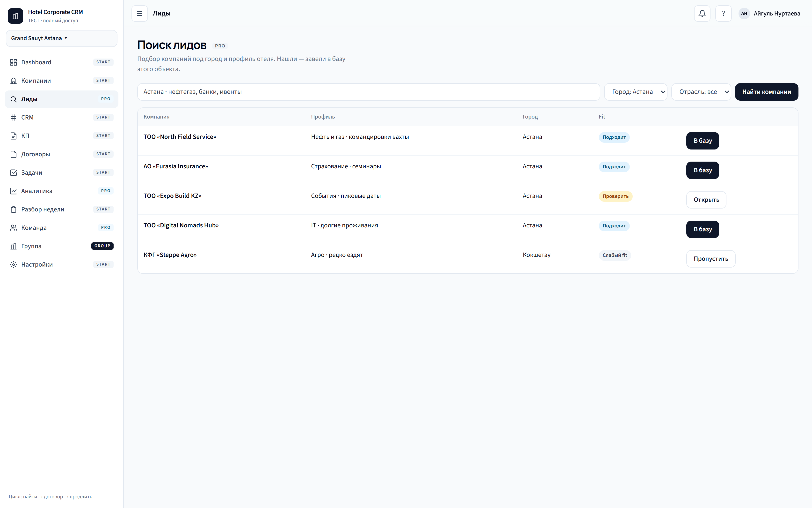Click Открыть for Expo Build KZ
This screenshot has height=508, width=812.
[x=706, y=200]
